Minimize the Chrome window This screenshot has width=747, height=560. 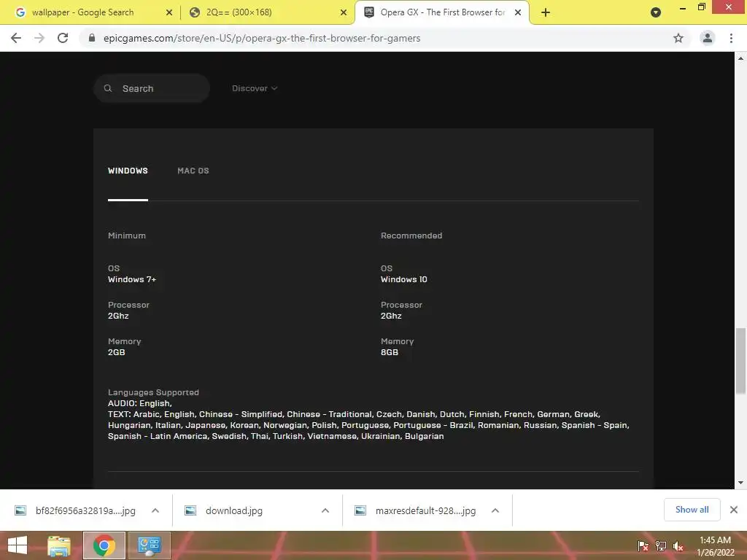click(683, 7)
